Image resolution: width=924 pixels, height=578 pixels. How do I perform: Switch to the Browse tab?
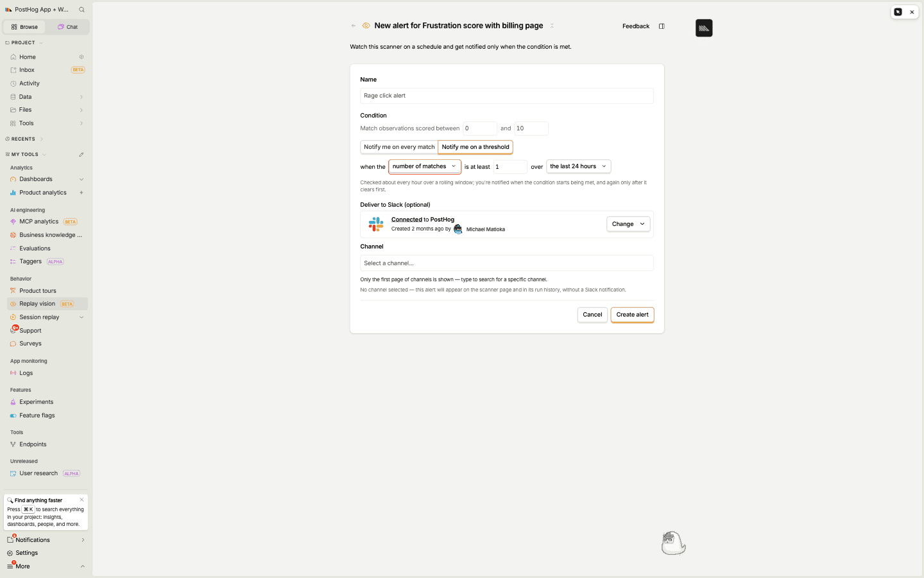coord(24,27)
